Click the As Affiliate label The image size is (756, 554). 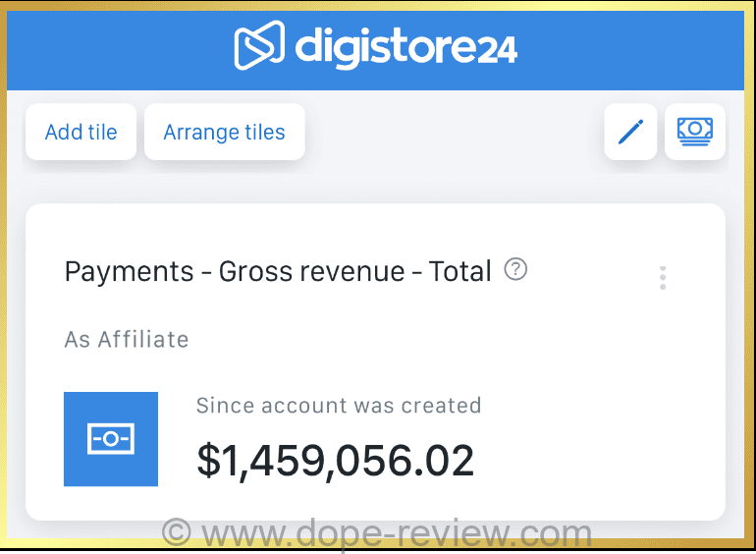click(x=127, y=340)
